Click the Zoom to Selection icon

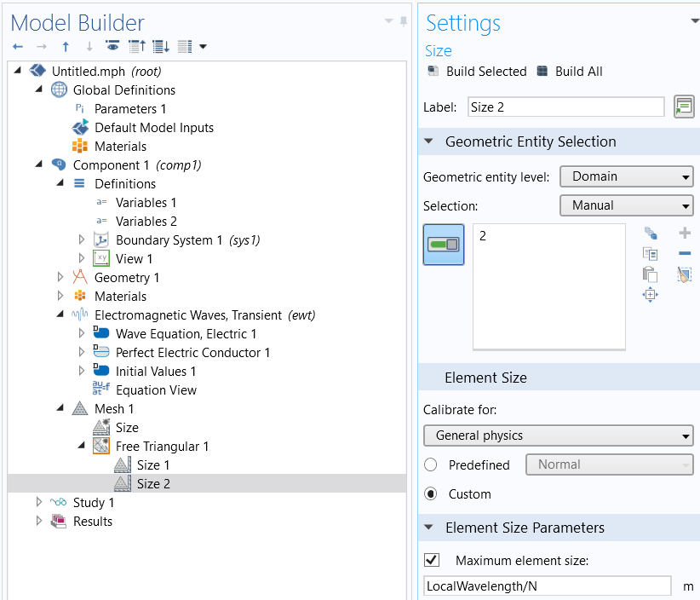point(651,295)
